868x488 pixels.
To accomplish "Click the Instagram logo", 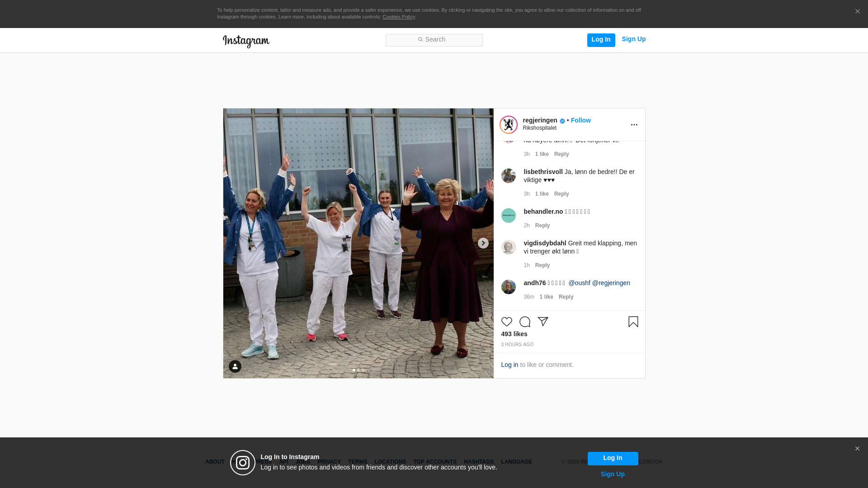I will coord(246,41).
